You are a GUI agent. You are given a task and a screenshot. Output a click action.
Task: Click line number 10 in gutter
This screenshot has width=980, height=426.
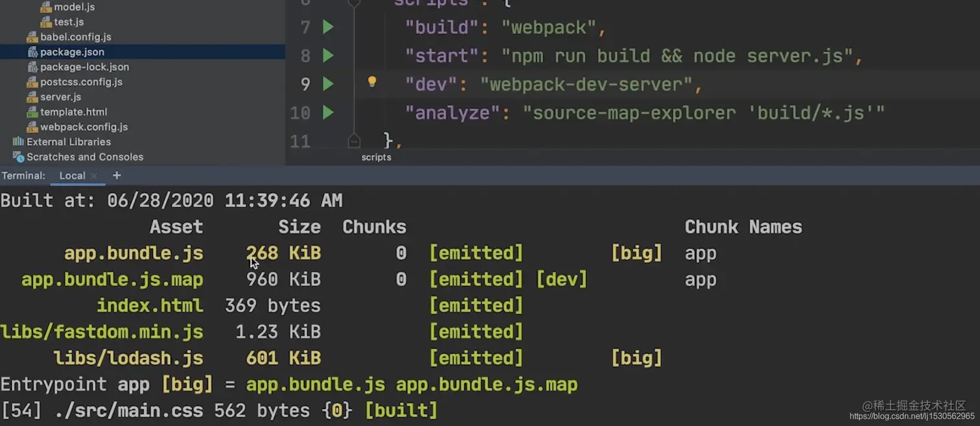(300, 113)
